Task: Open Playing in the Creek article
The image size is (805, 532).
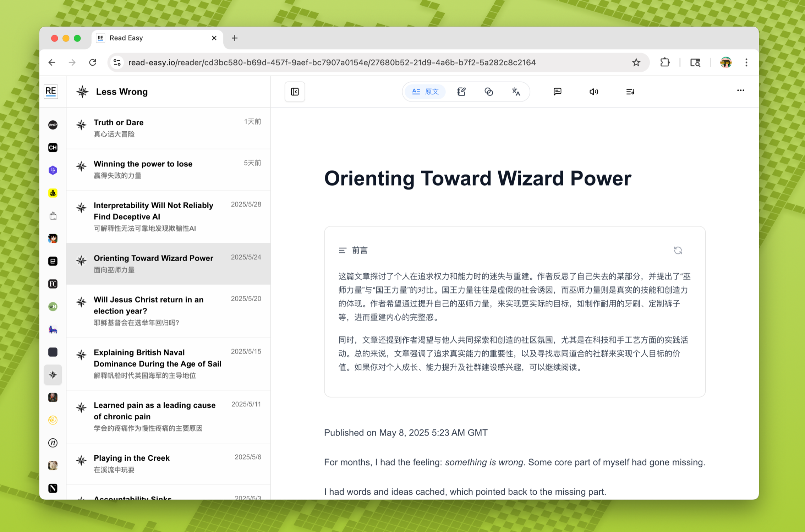Action: coord(169,464)
